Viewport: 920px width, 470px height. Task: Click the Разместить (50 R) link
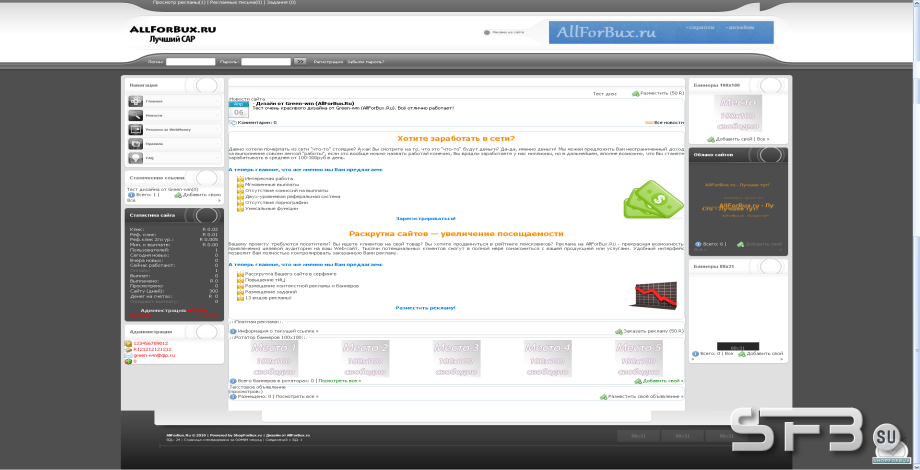(x=662, y=93)
